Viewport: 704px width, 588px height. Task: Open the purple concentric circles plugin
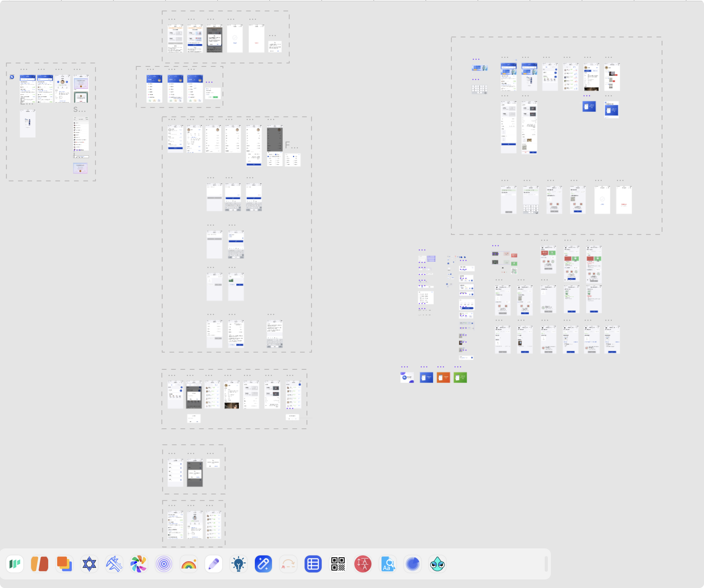[x=164, y=564]
